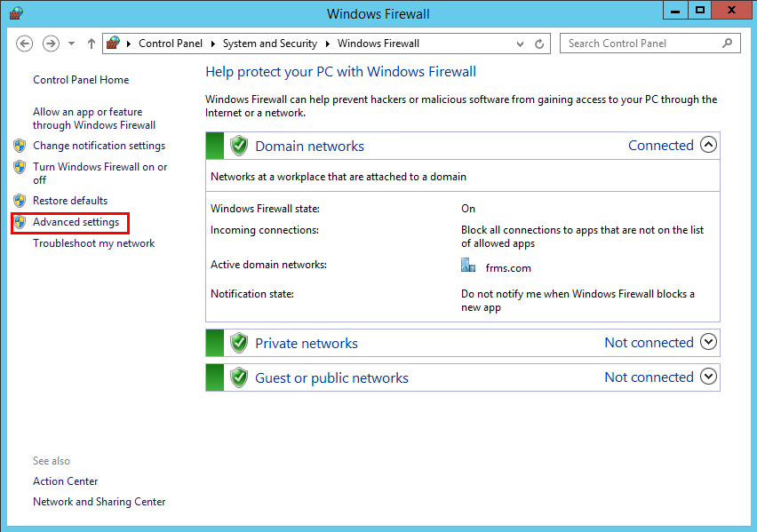This screenshot has height=532, width=757.
Task: Select System and Security in breadcrumb
Action: [269, 44]
